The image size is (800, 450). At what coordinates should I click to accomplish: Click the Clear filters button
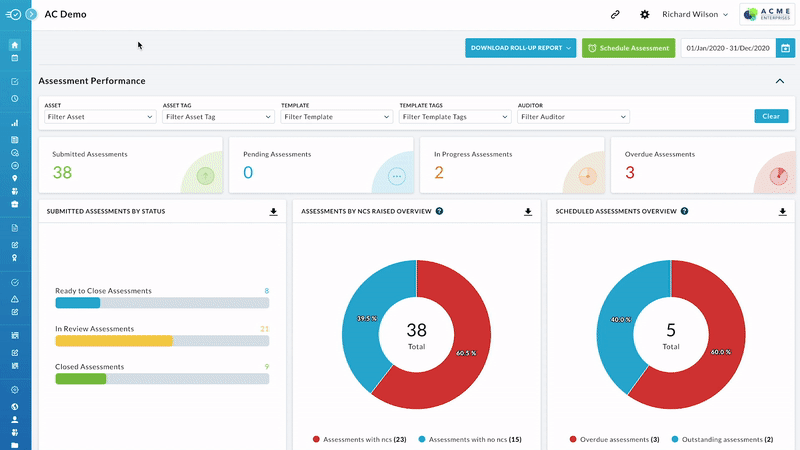pos(771,116)
